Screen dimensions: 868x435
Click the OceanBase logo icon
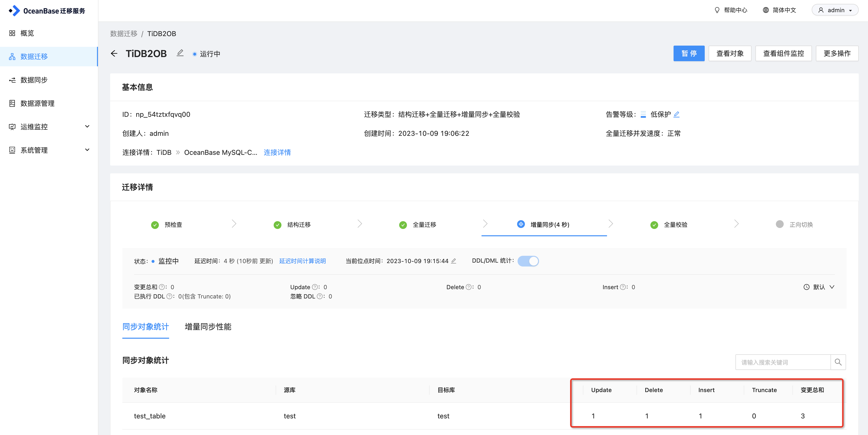click(x=14, y=11)
